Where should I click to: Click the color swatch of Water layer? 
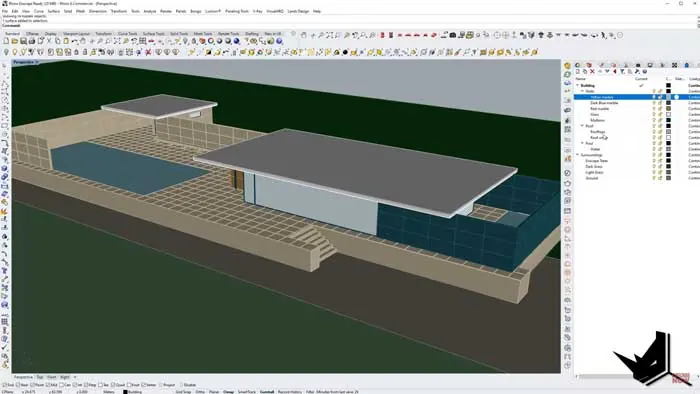(x=668, y=149)
